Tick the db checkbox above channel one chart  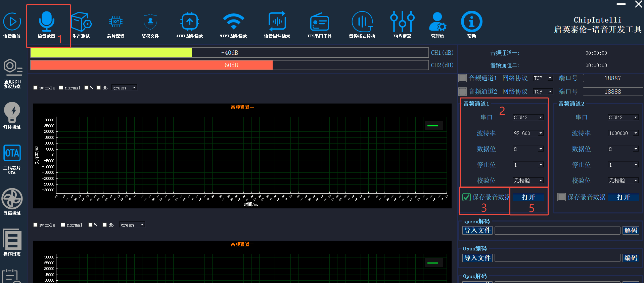99,88
